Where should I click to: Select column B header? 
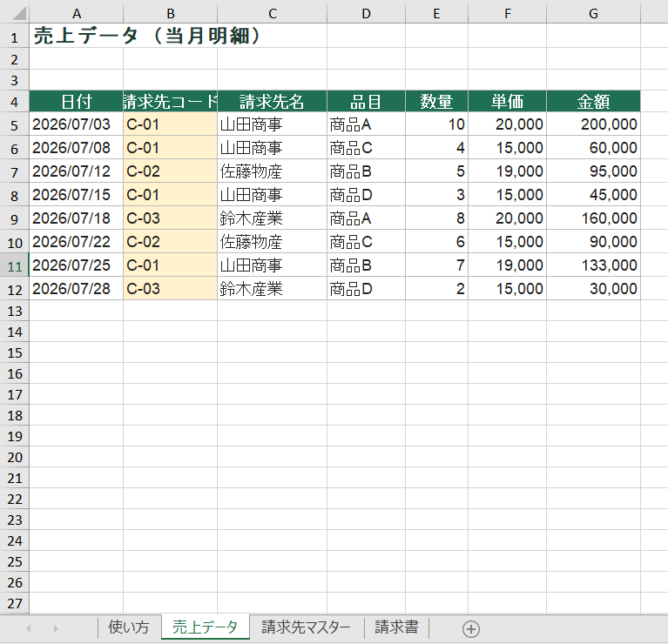pos(171,14)
